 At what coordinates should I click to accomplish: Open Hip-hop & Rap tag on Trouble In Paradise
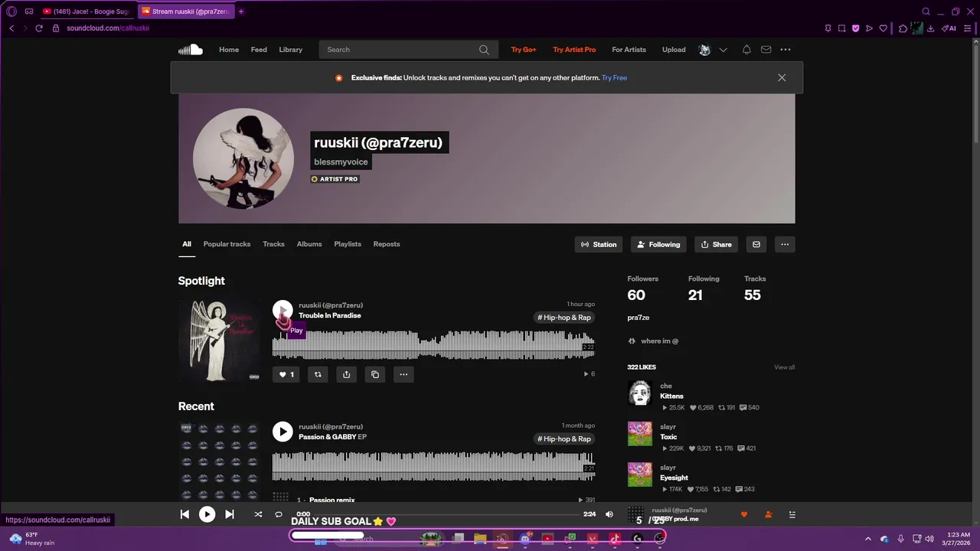(564, 318)
